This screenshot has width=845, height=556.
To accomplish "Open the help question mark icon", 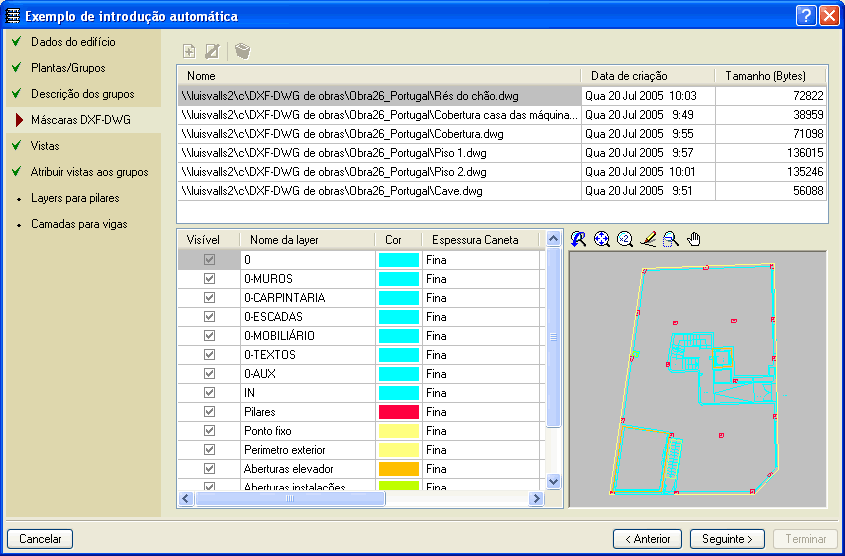I will click(x=806, y=16).
